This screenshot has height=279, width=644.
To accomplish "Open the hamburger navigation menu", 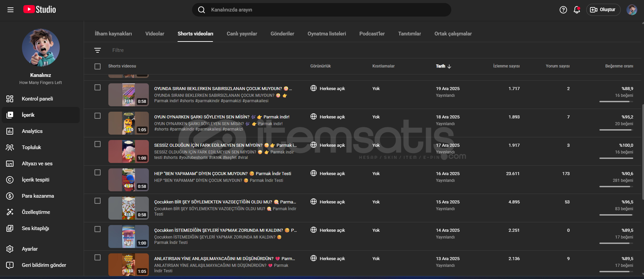I will click(10, 10).
